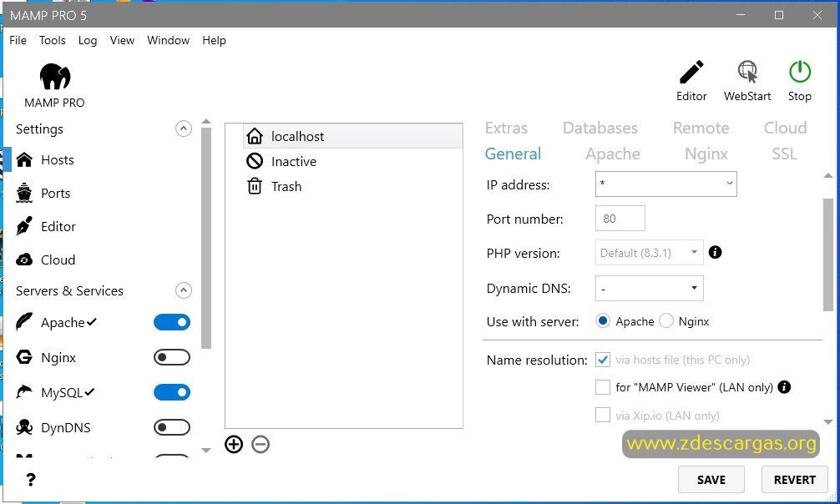Click right panel scroll up arrow
Image resolution: width=840 pixels, height=504 pixels.
point(828,176)
